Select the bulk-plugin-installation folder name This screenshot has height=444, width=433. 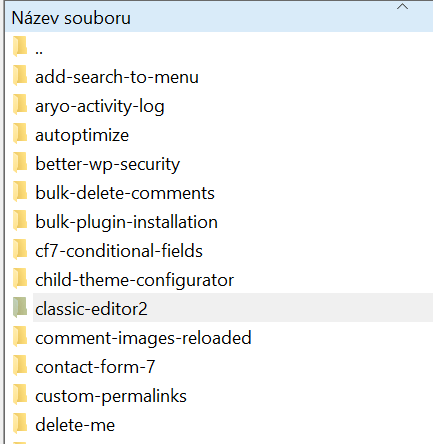click(126, 222)
